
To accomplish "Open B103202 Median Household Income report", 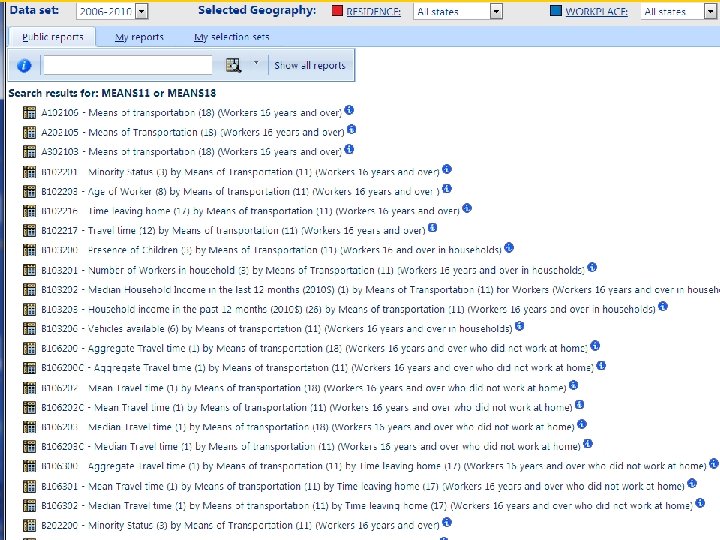I will click(380, 290).
